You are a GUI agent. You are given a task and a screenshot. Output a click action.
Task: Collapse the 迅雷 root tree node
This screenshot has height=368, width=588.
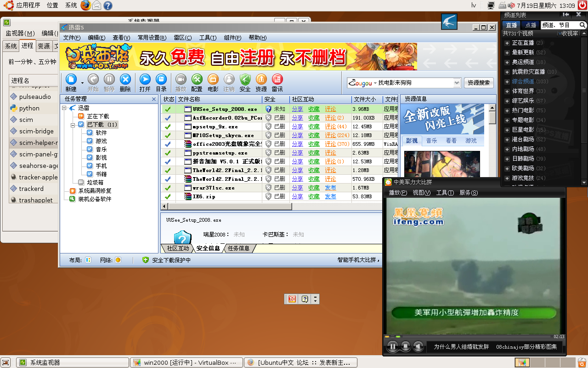(64, 108)
